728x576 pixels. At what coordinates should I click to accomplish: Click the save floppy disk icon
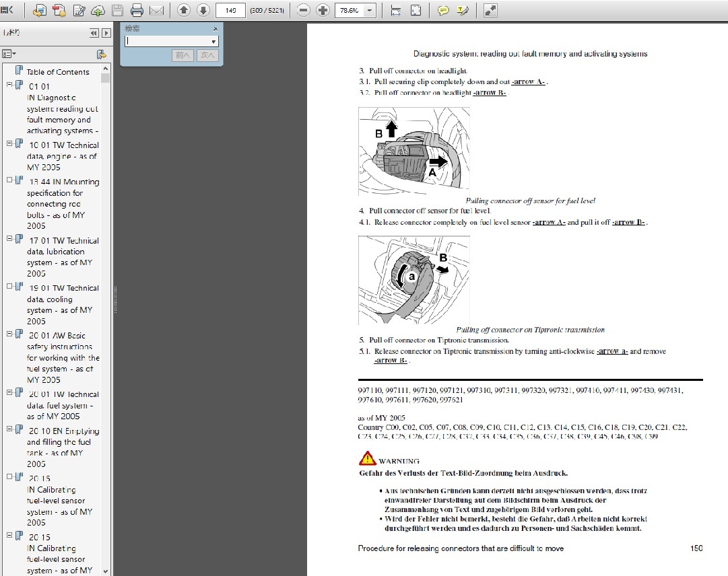pos(117,10)
